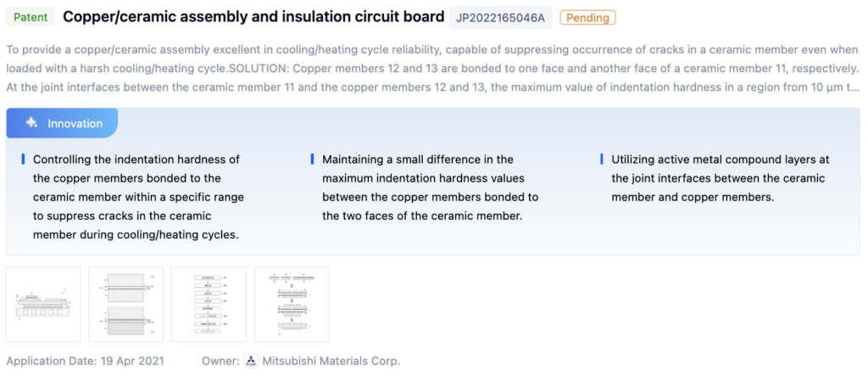This screenshot has height=376, width=868.
Task: Click the blue bullet marker before 'Maintaining'
Action: tap(312, 160)
